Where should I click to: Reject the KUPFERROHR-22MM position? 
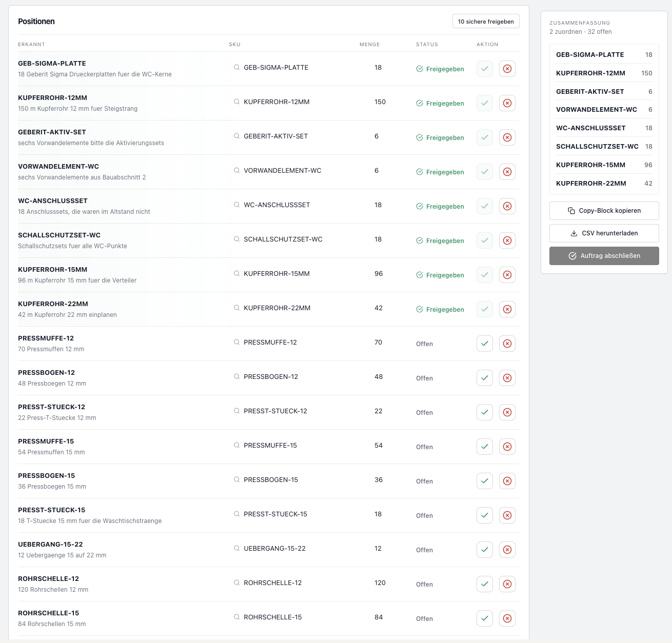click(x=507, y=309)
